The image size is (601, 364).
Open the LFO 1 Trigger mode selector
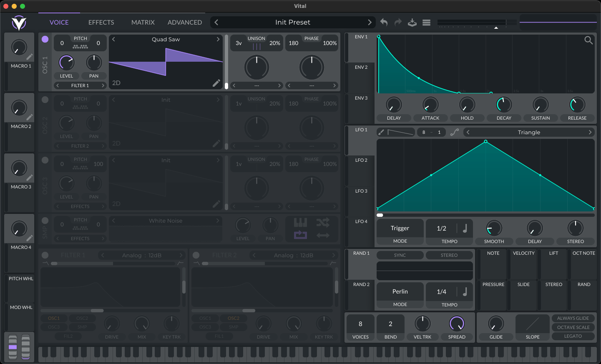(x=400, y=228)
